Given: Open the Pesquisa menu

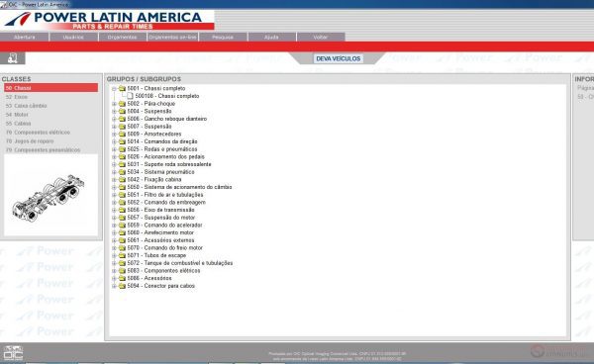Looking at the screenshot, I should [x=223, y=37].
